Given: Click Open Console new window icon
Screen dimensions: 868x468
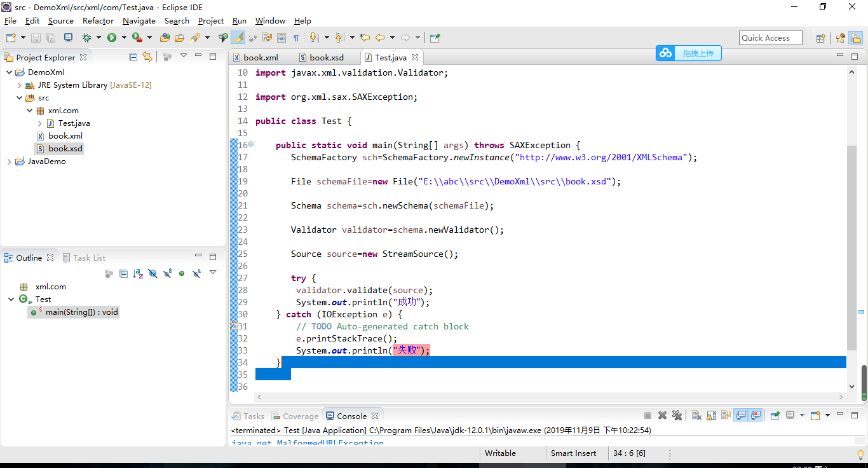Looking at the screenshot, I should pyautogui.click(x=815, y=415).
